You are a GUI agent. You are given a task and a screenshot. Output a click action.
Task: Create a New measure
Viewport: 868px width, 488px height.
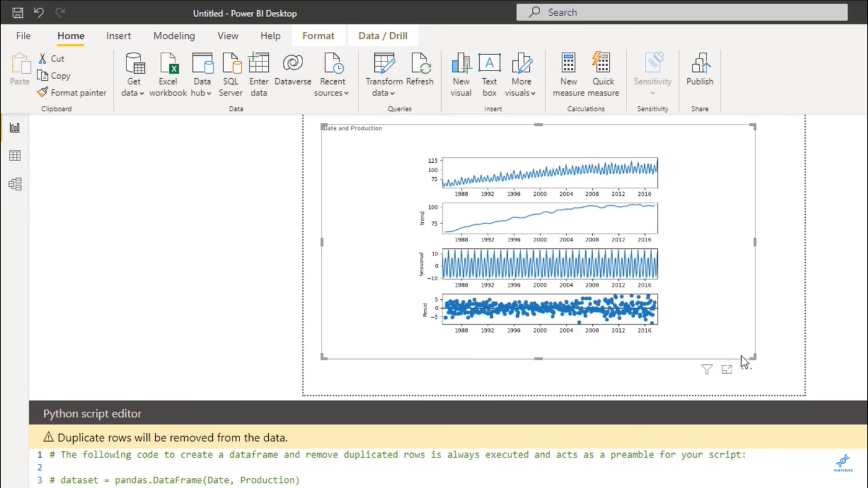[x=569, y=75]
